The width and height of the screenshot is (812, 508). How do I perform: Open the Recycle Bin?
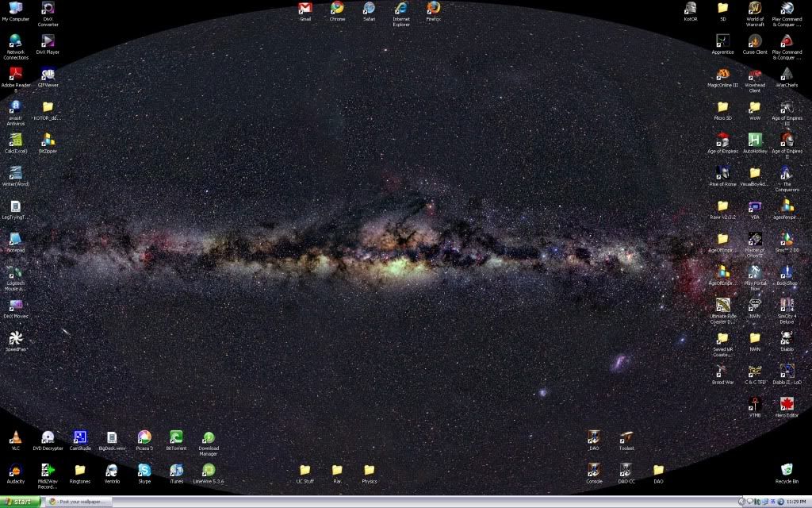click(787, 470)
